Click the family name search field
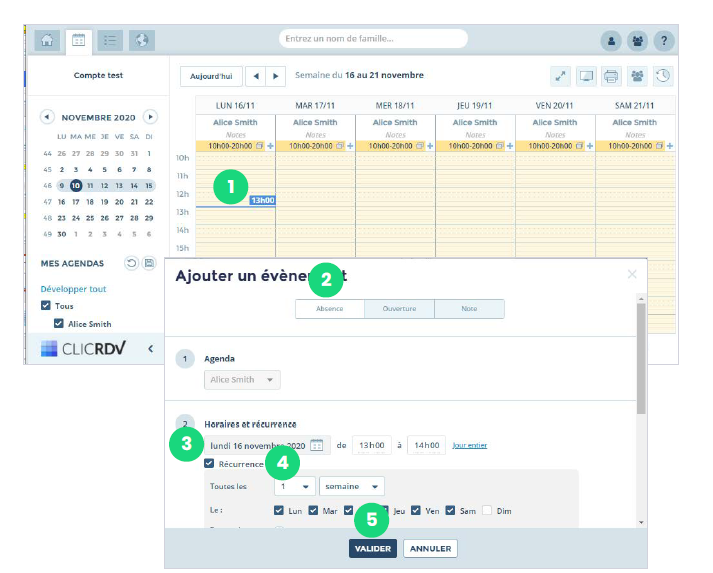This screenshot has height=573, width=713. click(x=373, y=39)
